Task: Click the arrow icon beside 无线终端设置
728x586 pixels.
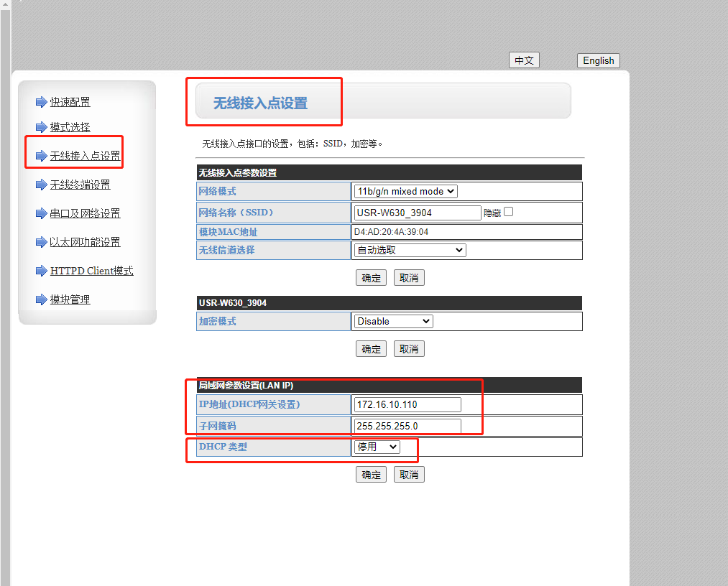Action: click(x=41, y=185)
